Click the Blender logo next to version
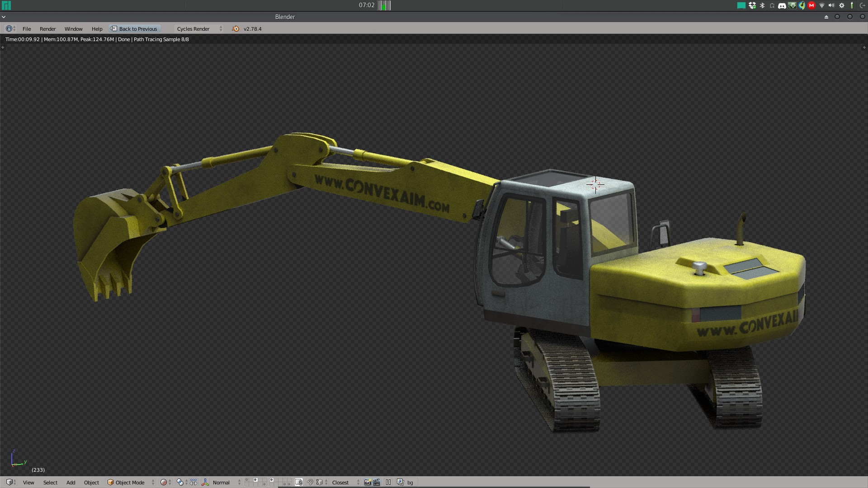 click(236, 28)
